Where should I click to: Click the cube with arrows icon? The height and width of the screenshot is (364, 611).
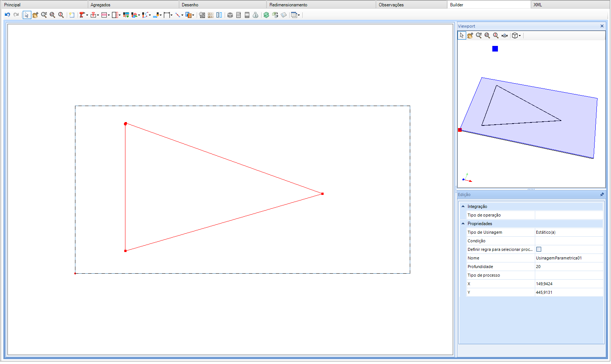pyautogui.click(x=275, y=15)
